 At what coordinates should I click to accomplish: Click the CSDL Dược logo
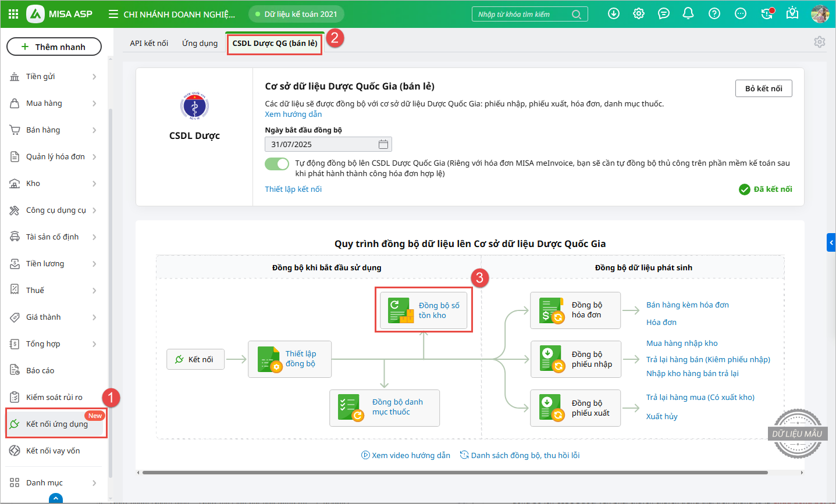pos(194,106)
